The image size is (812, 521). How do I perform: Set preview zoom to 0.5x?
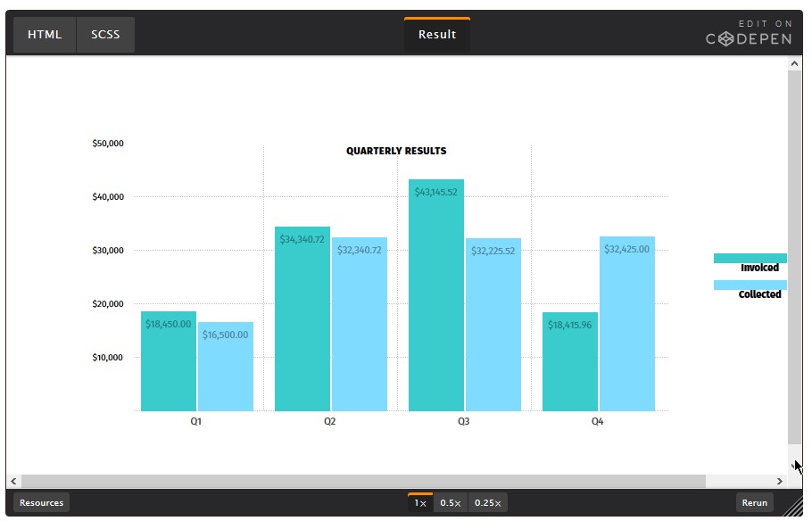pyautogui.click(x=450, y=503)
